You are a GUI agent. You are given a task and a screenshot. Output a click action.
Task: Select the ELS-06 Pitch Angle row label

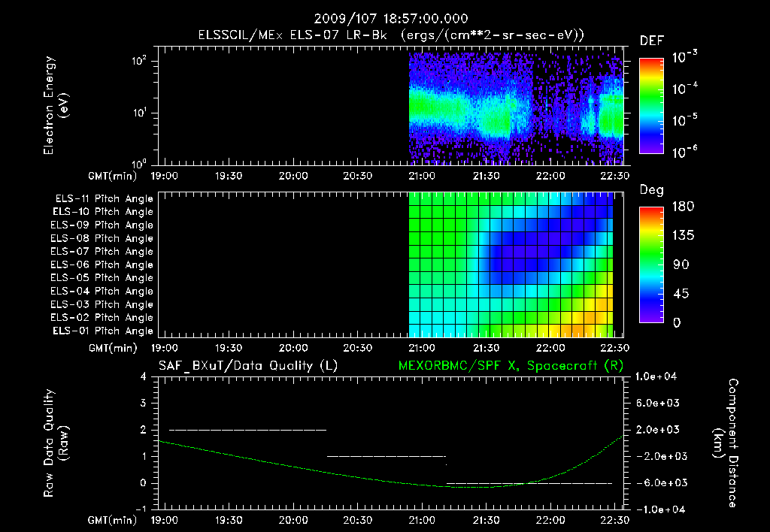coord(102,264)
